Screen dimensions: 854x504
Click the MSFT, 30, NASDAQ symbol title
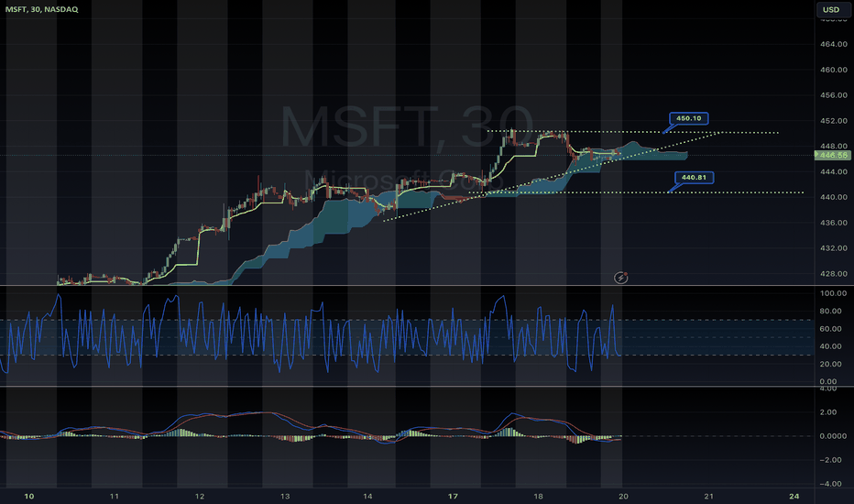[41, 9]
